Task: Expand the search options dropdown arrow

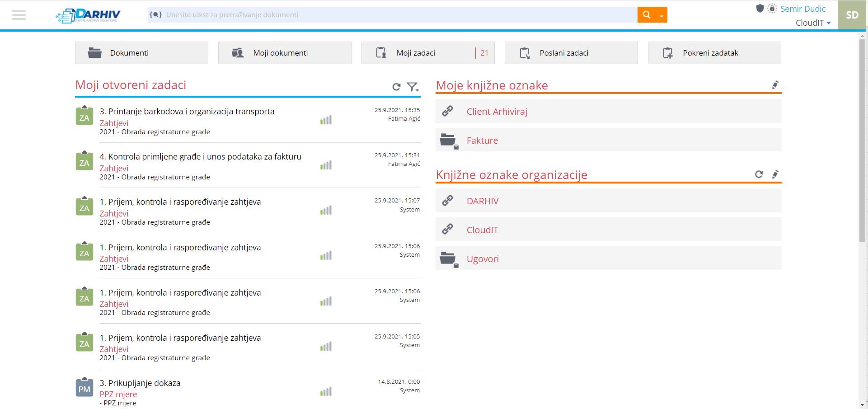Action: pos(661,15)
